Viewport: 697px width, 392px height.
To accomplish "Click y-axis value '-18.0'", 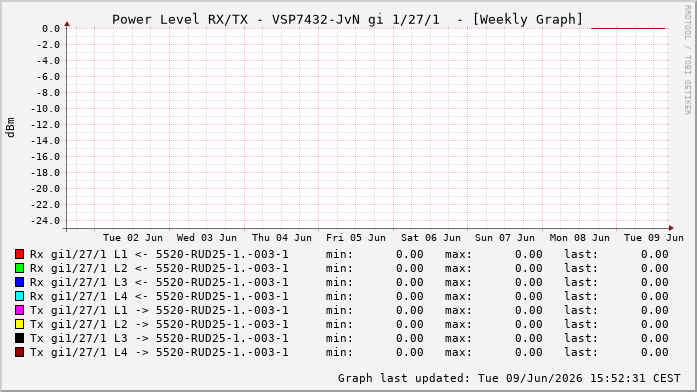I will click(45, 173).
